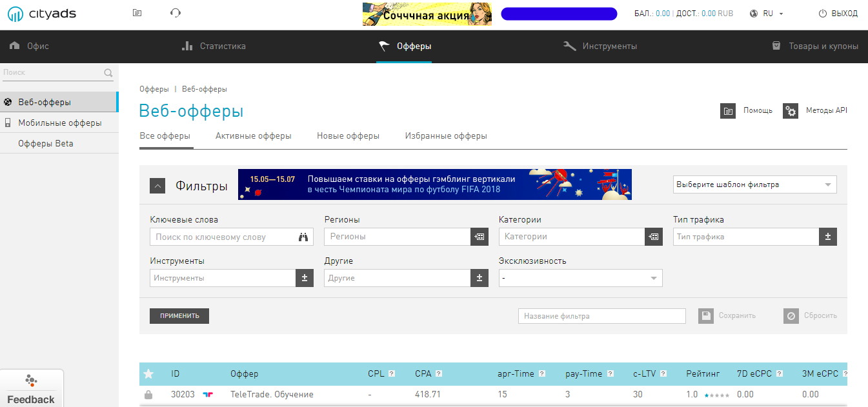Collapse the Фильтры panel

tap(157, 186)
